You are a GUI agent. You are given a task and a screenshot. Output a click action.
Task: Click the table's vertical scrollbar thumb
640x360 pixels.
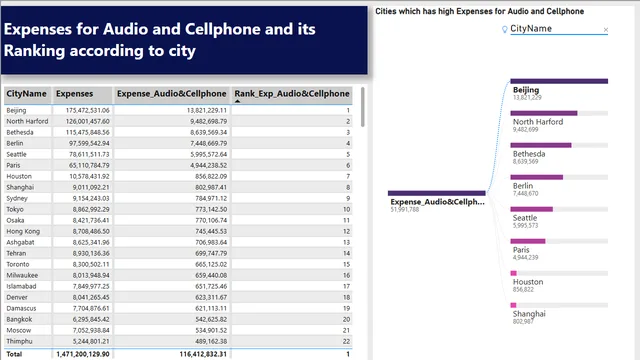click(x=362, y=107)
